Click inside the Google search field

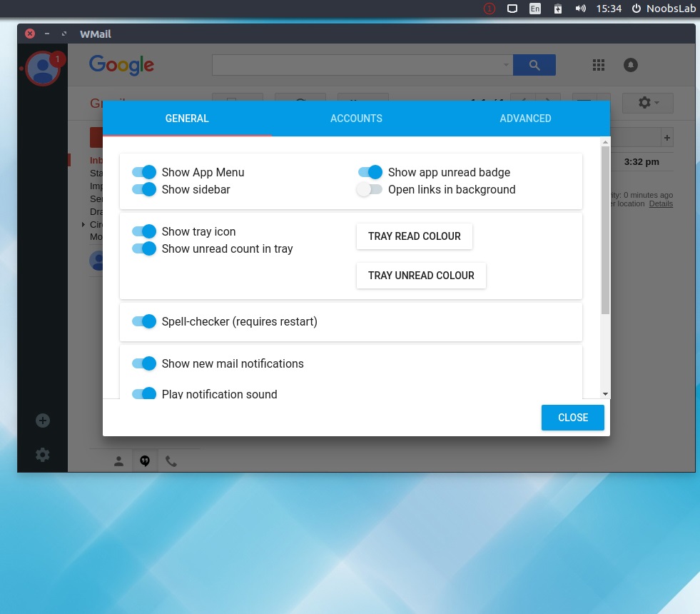(357, 64)
